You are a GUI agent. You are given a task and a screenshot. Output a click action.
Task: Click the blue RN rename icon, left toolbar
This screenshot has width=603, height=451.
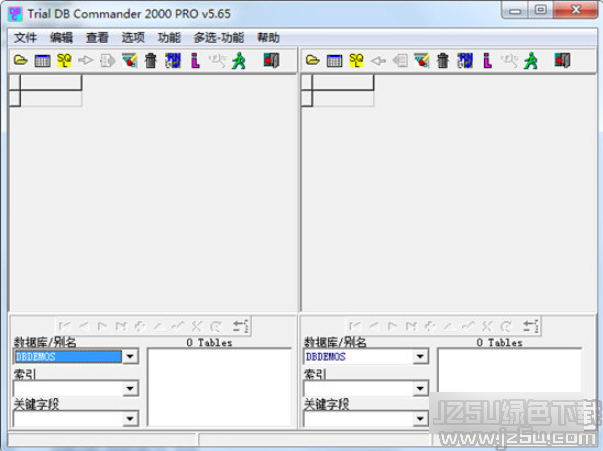coord(173,61)
